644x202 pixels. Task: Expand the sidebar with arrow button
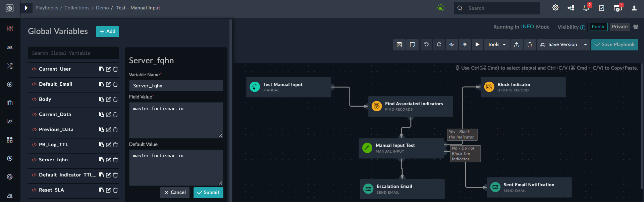[26, 8]
